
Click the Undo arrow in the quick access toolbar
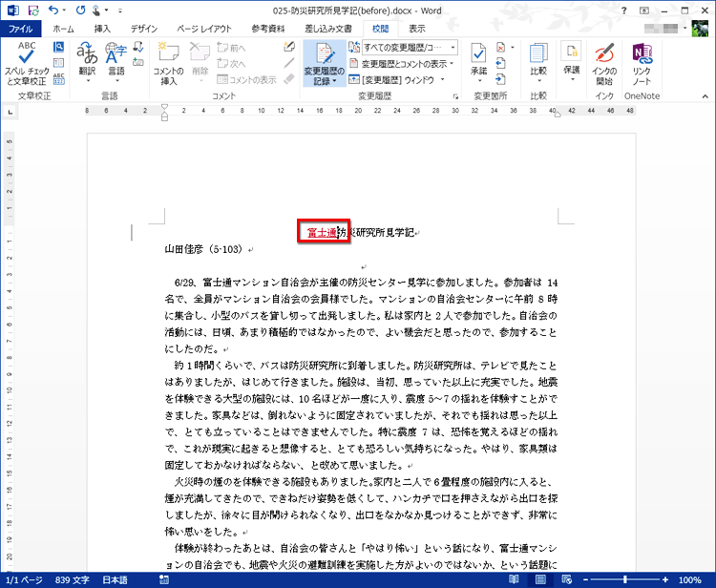pyautogui.click(x=53, y=10)
